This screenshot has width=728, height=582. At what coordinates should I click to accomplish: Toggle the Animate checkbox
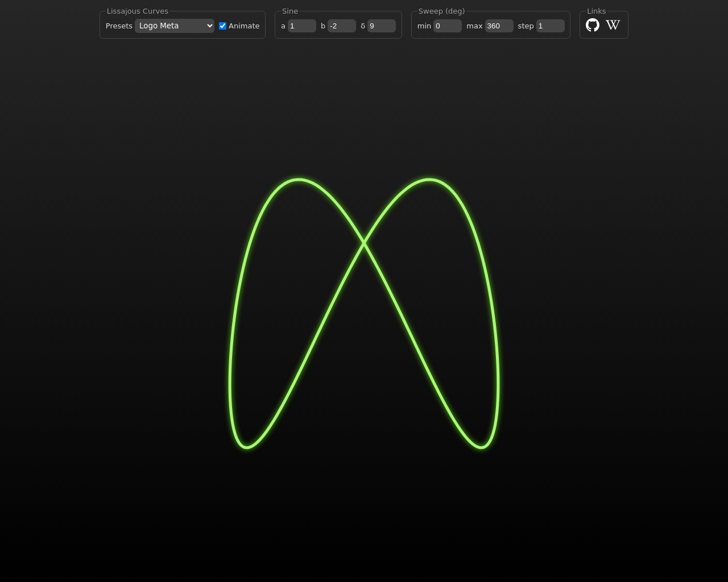222,26
